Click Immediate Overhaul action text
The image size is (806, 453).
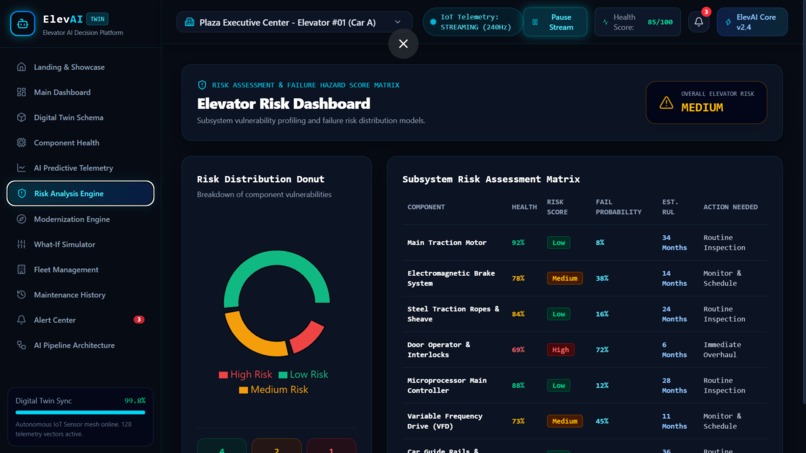(722, 350)
